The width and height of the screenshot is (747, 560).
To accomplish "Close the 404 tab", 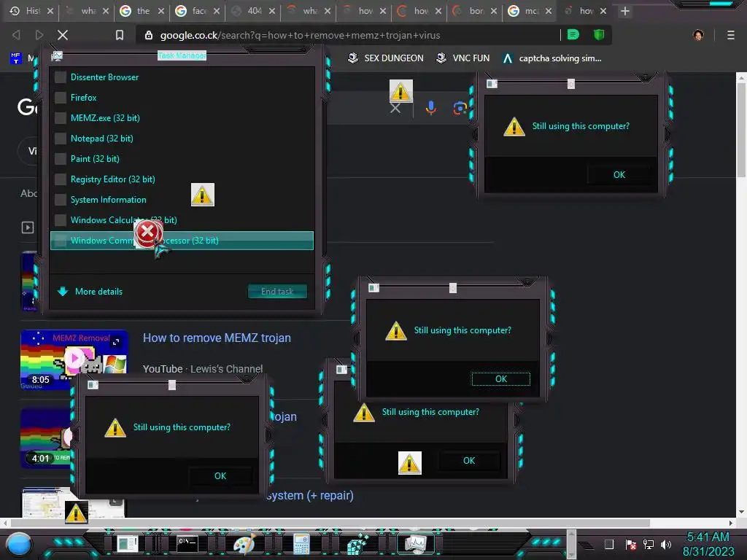I will click(x=272, y=10).
